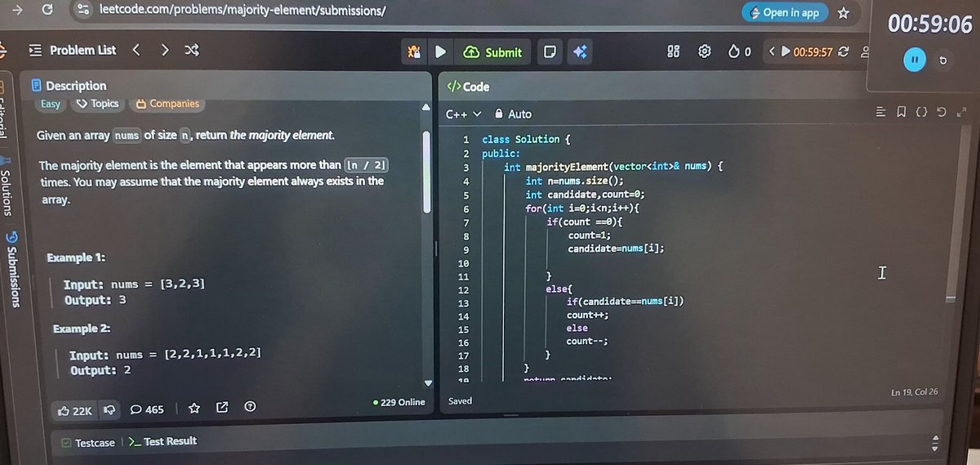Click line 3 majorityElement function signature

click(614, 167)
